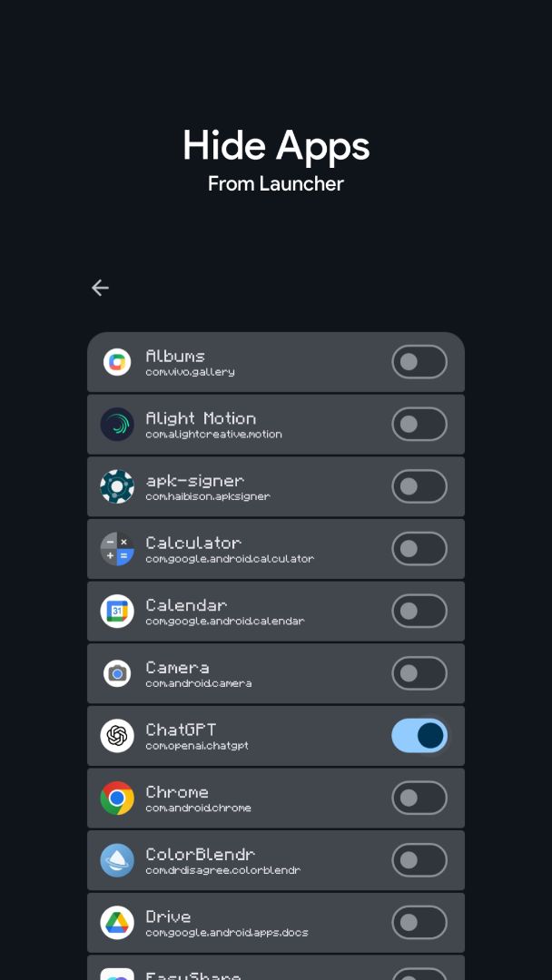Click the apk-signer gear icon
552x980 pixels.
(117, 486)
